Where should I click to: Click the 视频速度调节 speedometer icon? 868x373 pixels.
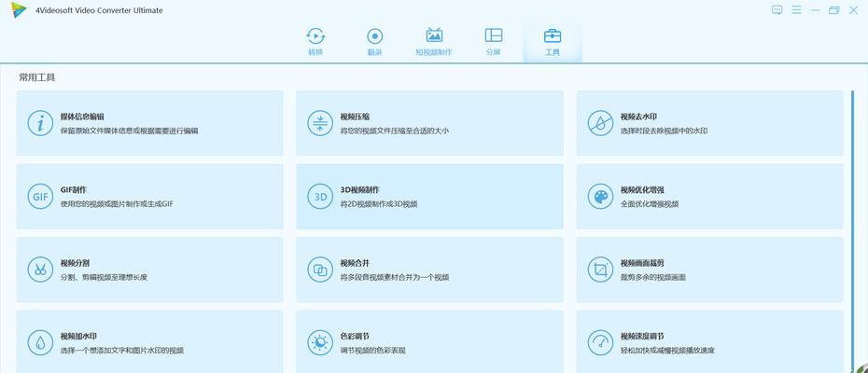(x=601, y=342)
